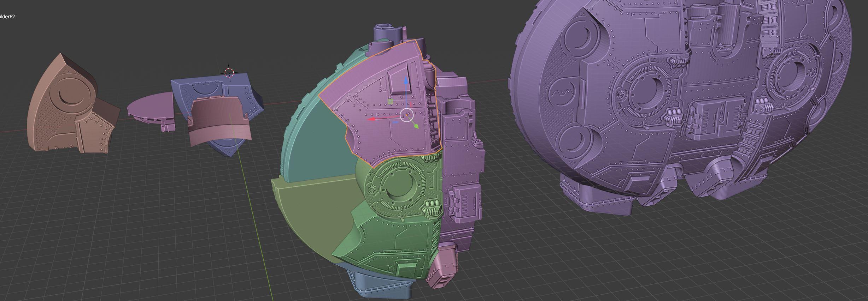
Task: Select the large purple assembled model on right
Action: point(671,106)
